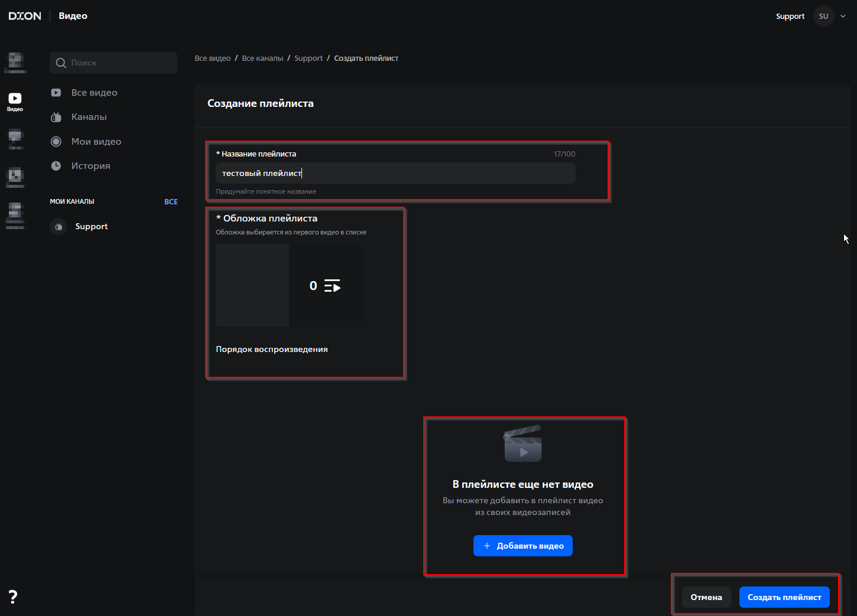This screenshot has height=616, width=857.
Task: Click the Support channel avatar icon
Action: coord(59,227)
